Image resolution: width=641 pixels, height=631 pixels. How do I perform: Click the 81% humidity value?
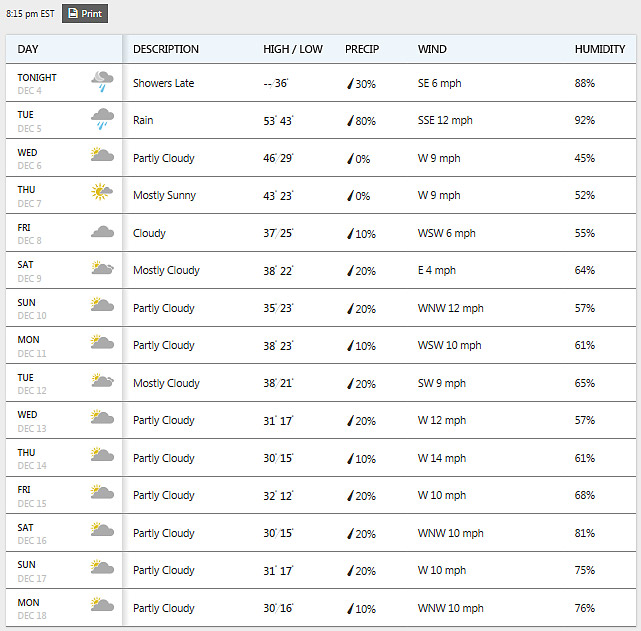[585, 533]
